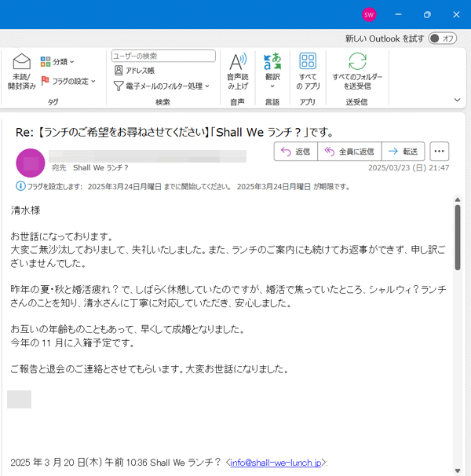This screenshot has height=476, width=471.
Task: Click in the user search (ユーザーの検索) field
Action: coord(163,56)
